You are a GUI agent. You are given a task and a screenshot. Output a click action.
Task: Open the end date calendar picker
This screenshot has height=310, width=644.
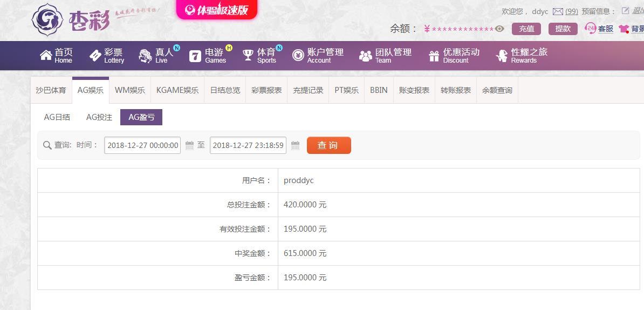(x=295, y=145)
